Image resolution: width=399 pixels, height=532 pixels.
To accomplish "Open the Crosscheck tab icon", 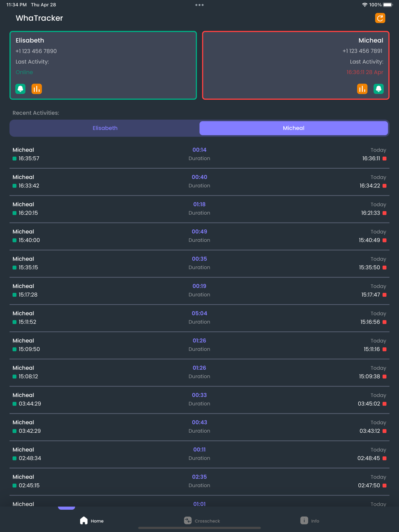I will (x=188, y=520).
